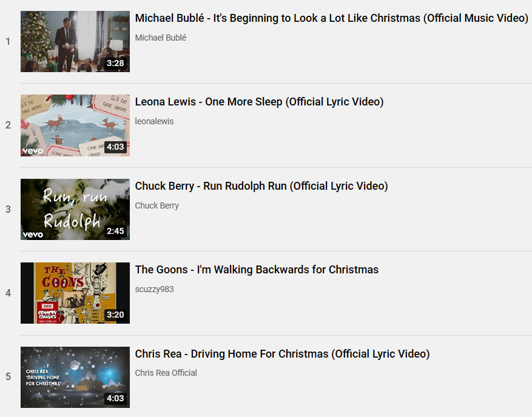Click vevo logo on Leona Lewis thumbnail

(x=33, y=151)
